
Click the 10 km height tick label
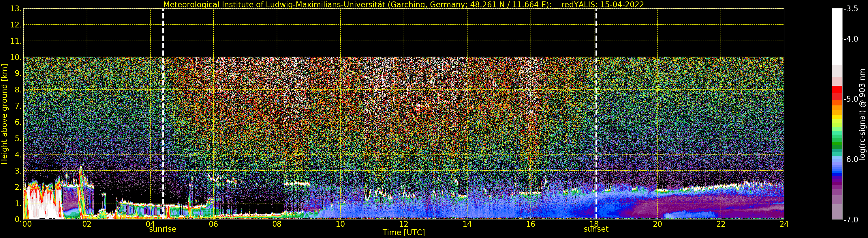click(x=16, y=57)
